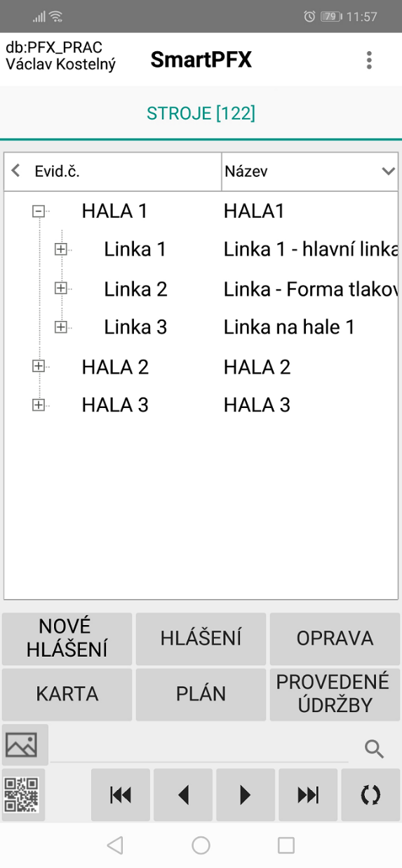402x868 pixels.
Task: Tap the magnifier search icon
Action: click(375, 749)
